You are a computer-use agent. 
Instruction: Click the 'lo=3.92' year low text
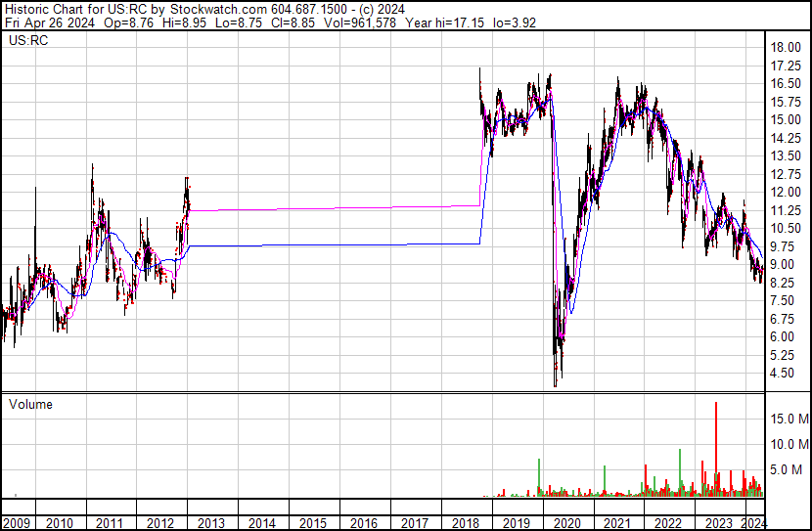point(515,22)
